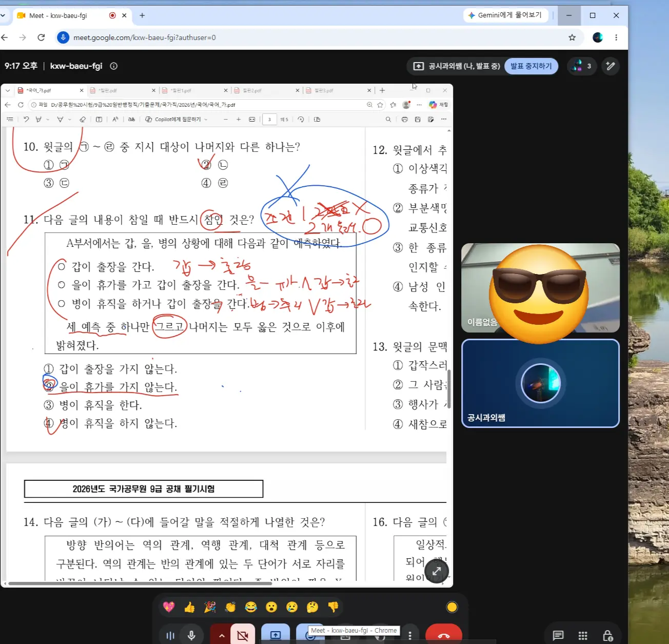Viewport: 669px width, 644px height.
Task: Select the 공시과외쌤 participant tile
Action: click(x=540, y=383)
